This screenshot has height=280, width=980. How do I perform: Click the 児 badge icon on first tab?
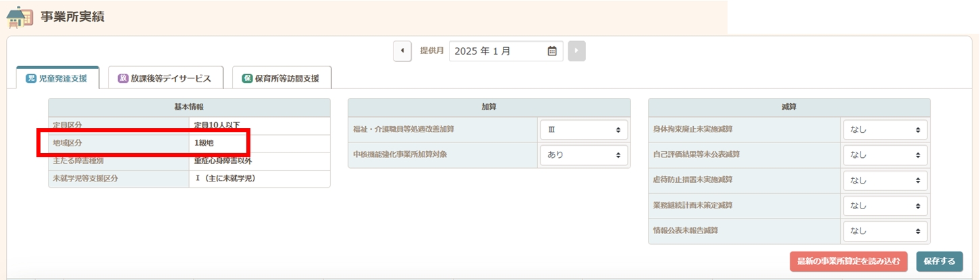30,78
